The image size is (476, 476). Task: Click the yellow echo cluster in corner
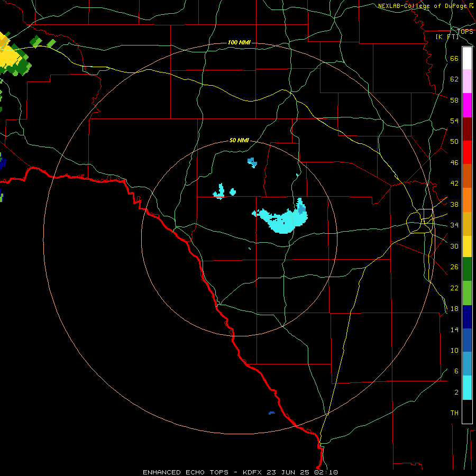pyautogui.click(x=11, y=54)
